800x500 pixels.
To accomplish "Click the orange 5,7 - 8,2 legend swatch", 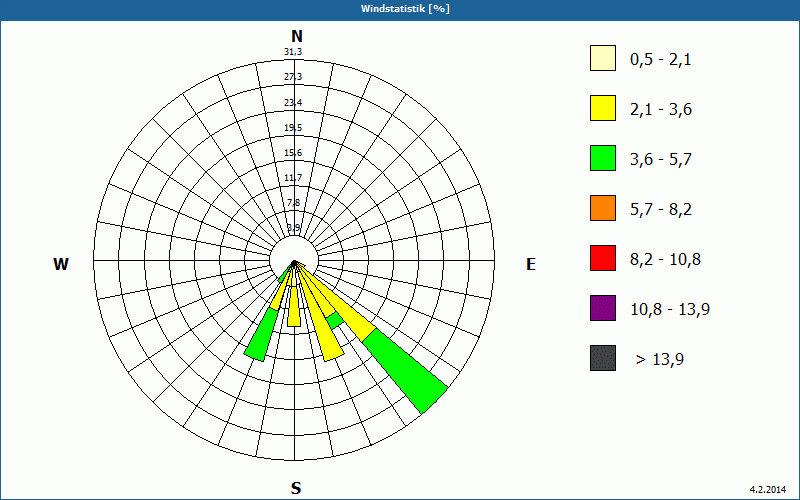I will tap(603, 208).
